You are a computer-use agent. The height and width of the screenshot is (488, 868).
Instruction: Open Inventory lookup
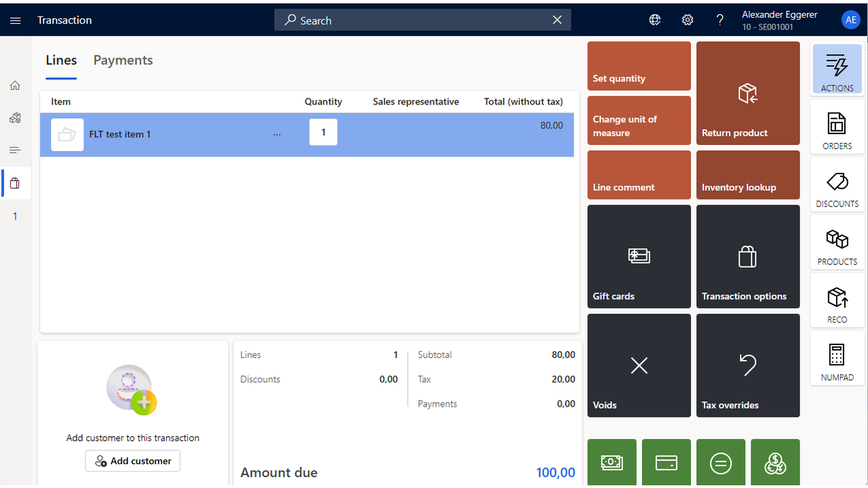click(748, 175)
